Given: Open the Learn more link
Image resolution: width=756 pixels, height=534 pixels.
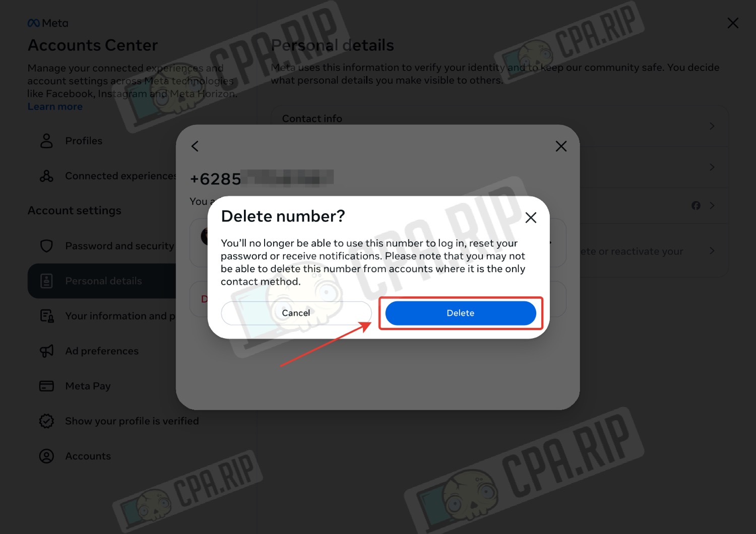Looking at the screenshot, I should pyautogui.click(x=55, y=107).
